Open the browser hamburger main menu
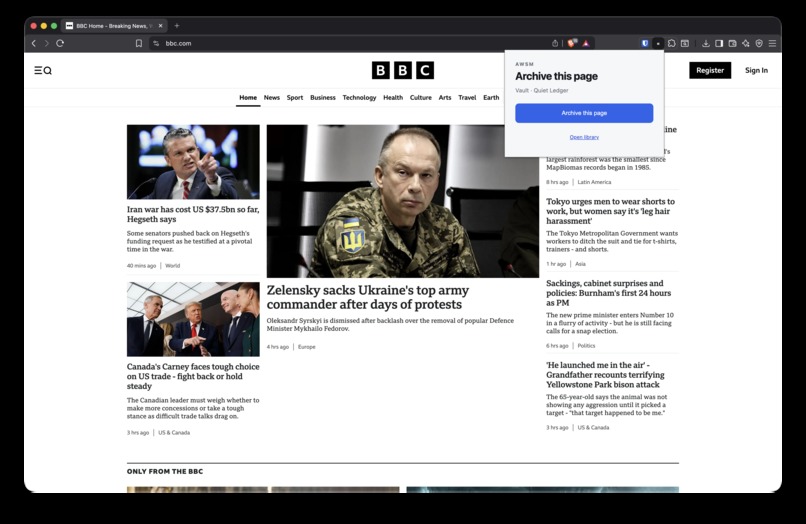This screenshot has height=524, width=806. [772, 43]
